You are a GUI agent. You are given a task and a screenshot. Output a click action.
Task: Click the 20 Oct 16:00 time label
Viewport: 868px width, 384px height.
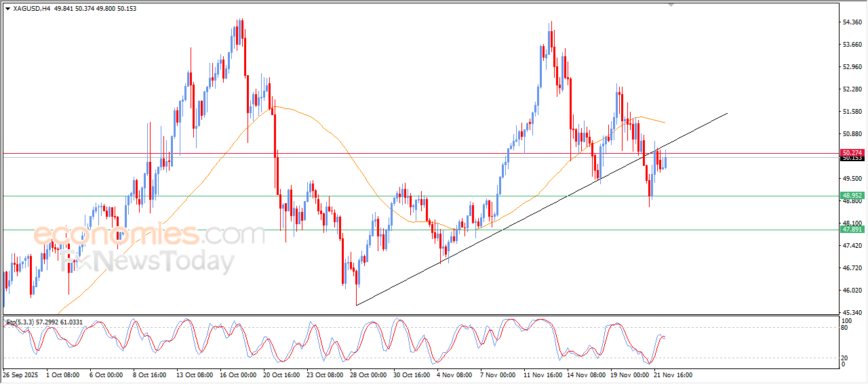point(281,374)
